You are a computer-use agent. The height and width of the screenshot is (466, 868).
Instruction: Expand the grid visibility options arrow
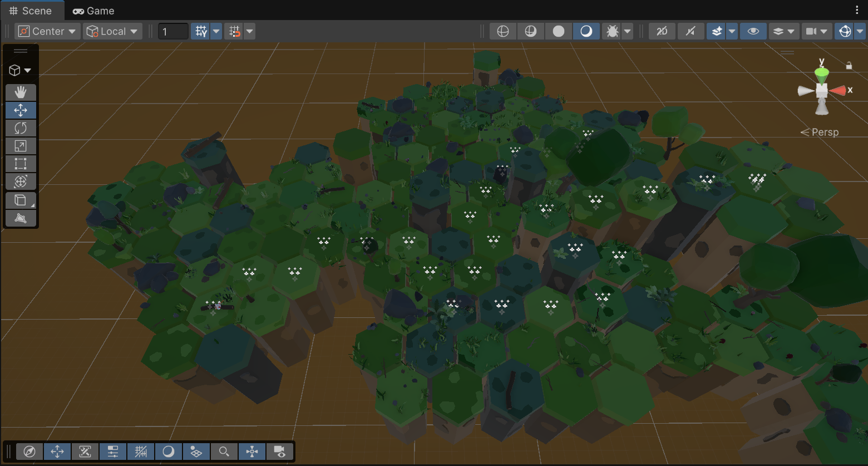coord(216,31)
